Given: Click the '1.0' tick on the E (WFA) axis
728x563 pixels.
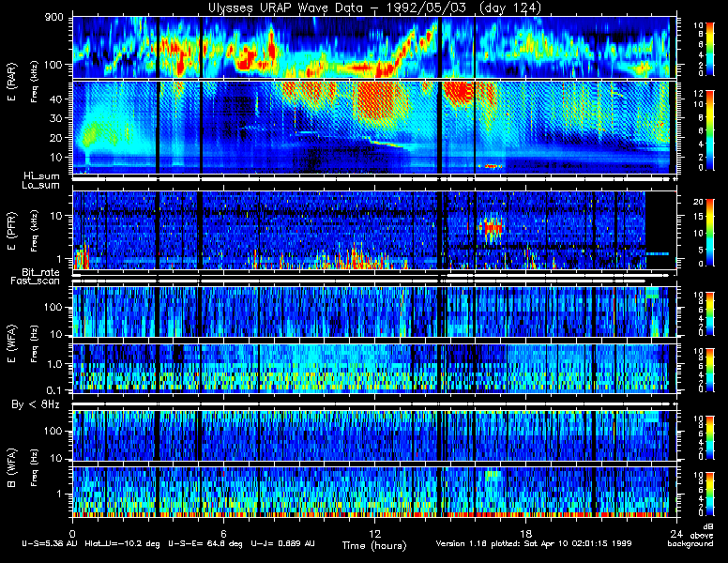Looking at the screenshot, I should (x=53, y=364).
